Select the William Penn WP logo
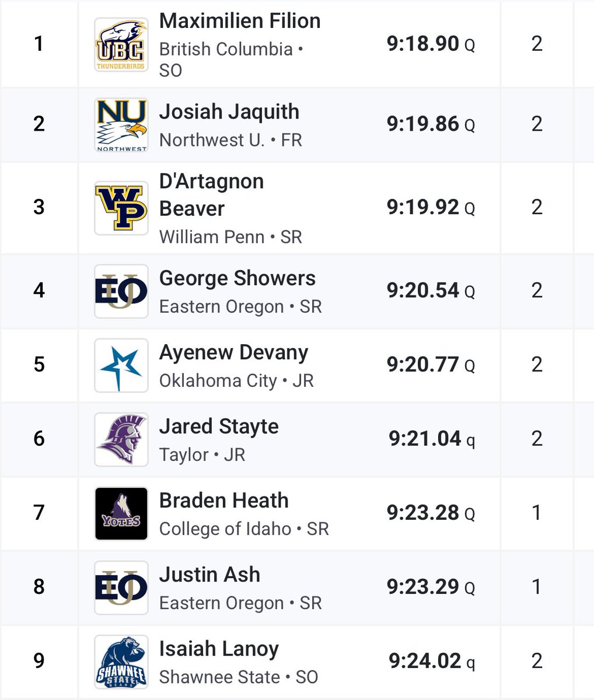This screenshot has width=594, height=700. (121, 208)
